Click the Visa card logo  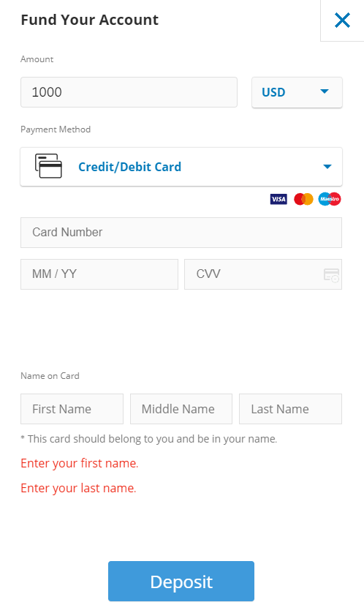point(278,199)
